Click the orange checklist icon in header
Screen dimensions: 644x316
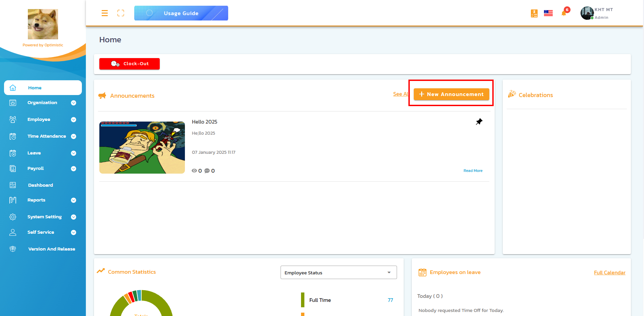point(534,13)
